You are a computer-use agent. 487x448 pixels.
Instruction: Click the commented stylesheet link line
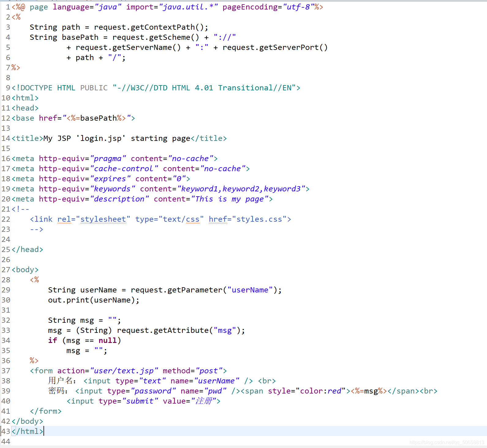coord(160,219)
